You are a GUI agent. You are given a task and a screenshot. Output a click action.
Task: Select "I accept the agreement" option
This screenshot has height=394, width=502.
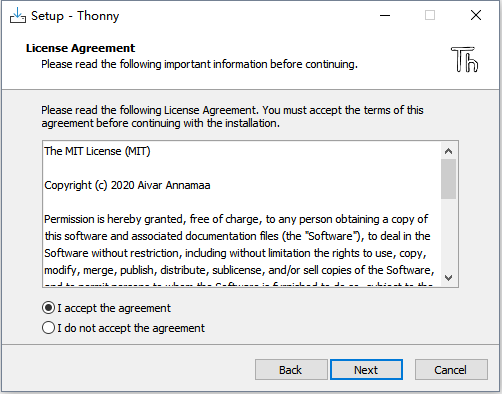[107, 308]
